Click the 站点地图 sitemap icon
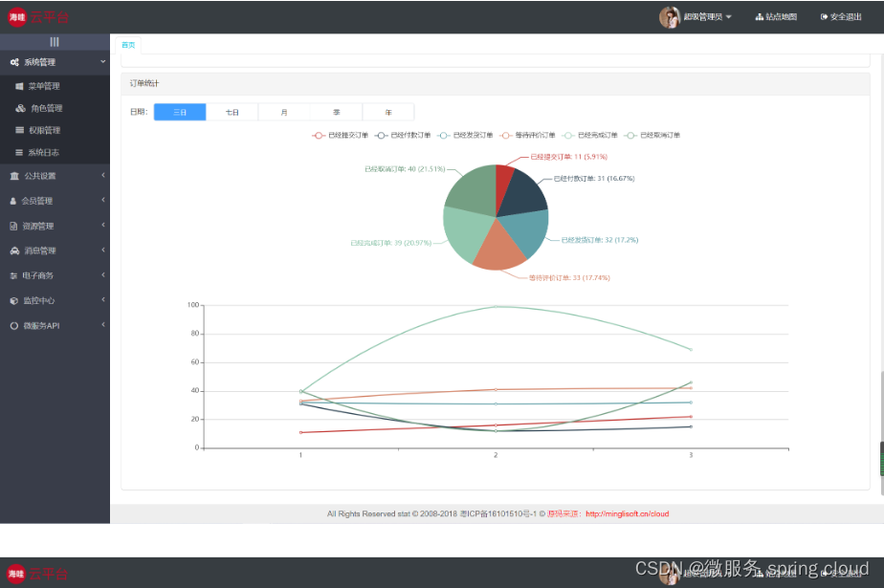884x588 pixels. tap(759, 17)
